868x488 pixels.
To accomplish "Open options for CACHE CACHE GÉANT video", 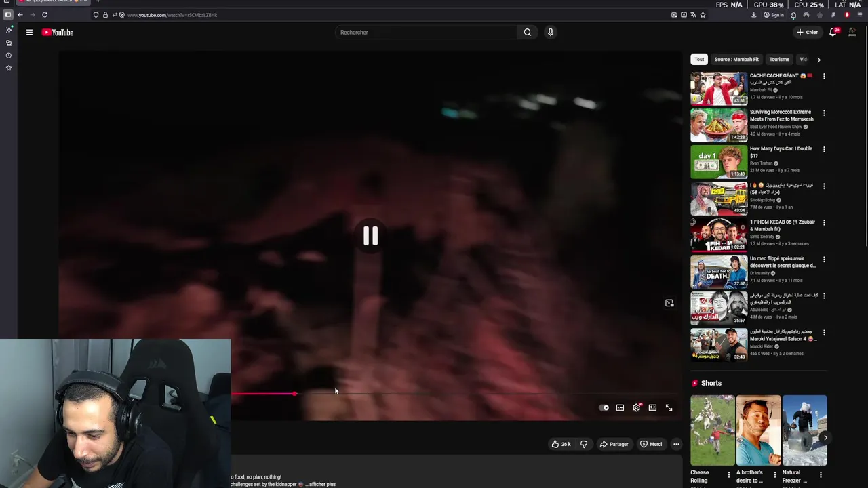I will coord(824,76).
